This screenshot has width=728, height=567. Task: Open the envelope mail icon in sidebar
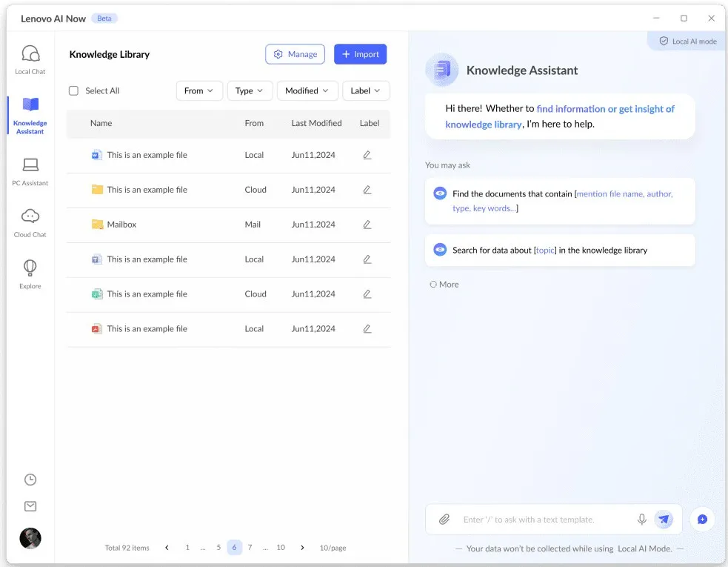pyautogui.click(x=30, y=506)
